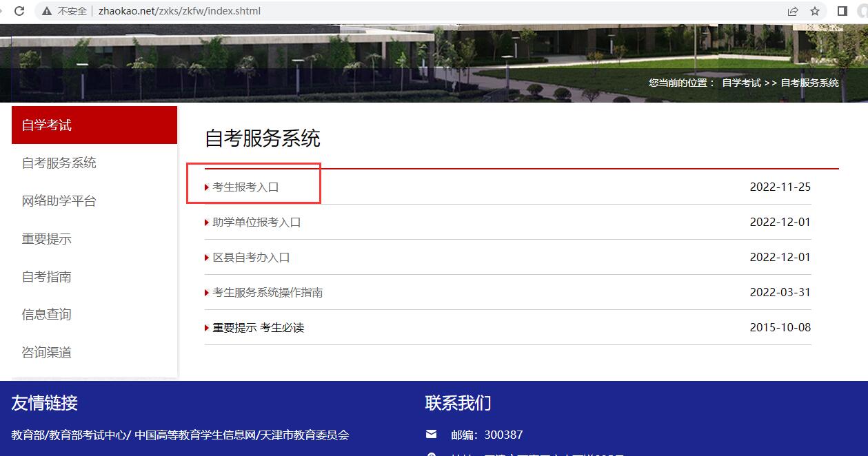Go to 重要提示 sidebar section
The image size is (868, 456).
(x=47, y=239)
